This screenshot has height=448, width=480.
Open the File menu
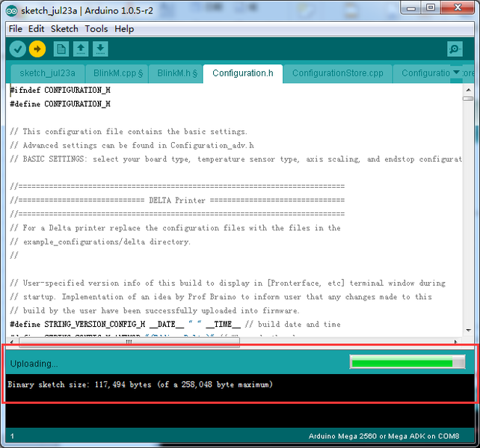coord(15,28)
